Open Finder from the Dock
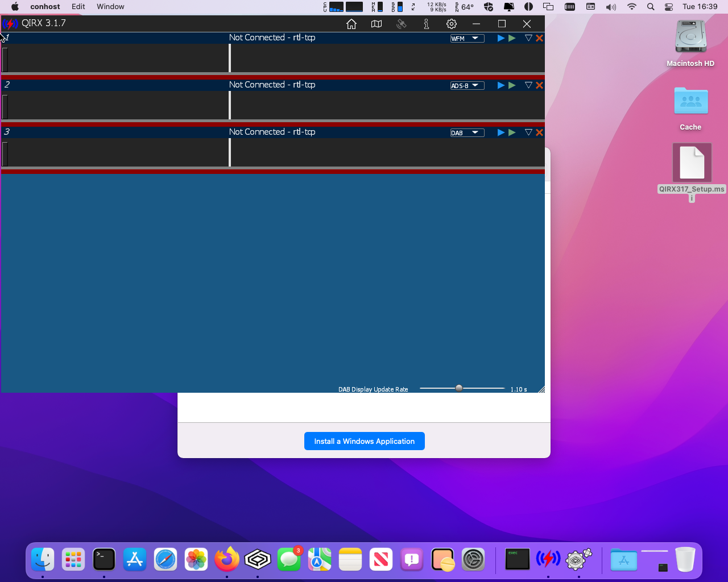 pyautogui.click(x=43, y=560)
